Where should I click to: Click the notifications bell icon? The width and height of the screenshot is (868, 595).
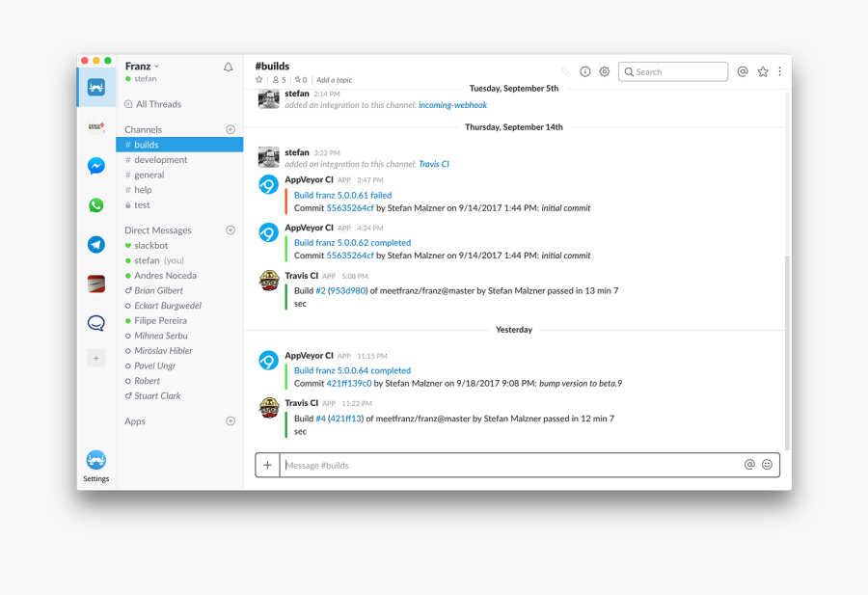pyautogui.click(x=229, y=68)
